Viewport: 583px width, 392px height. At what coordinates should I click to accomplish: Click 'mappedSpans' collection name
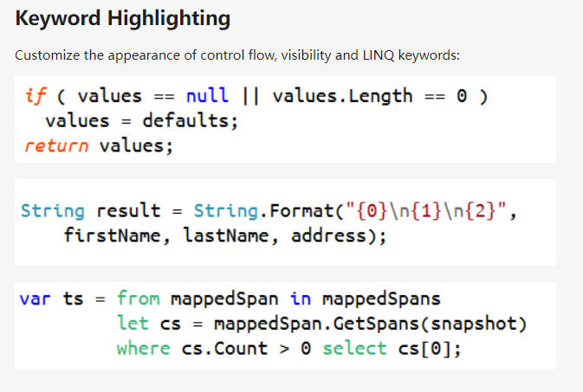pos(381,299)
